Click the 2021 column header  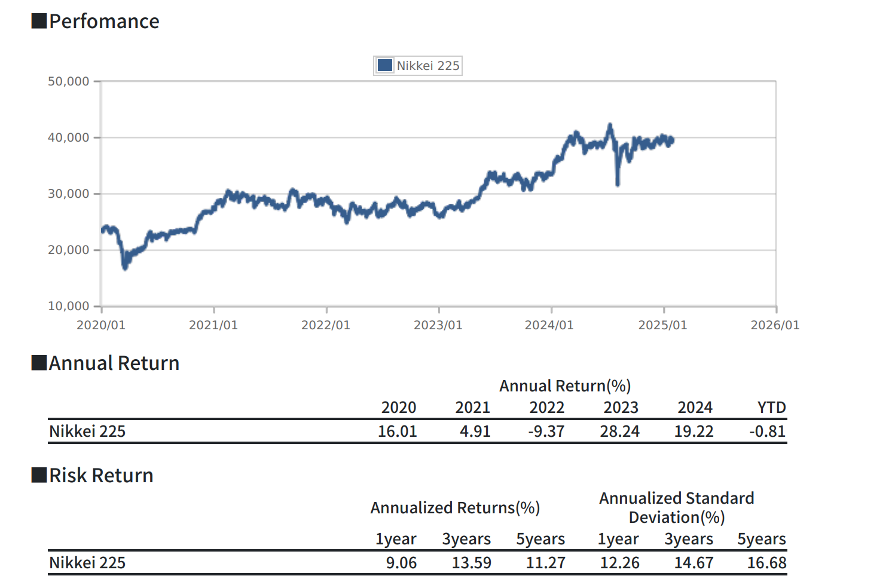click(x=473, y=408)
